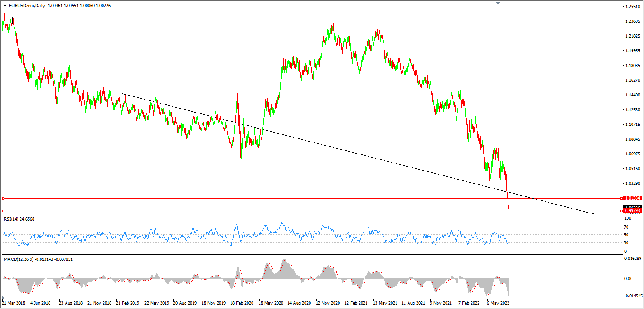Click the close value 1.00226 in header

coord(103,5)
